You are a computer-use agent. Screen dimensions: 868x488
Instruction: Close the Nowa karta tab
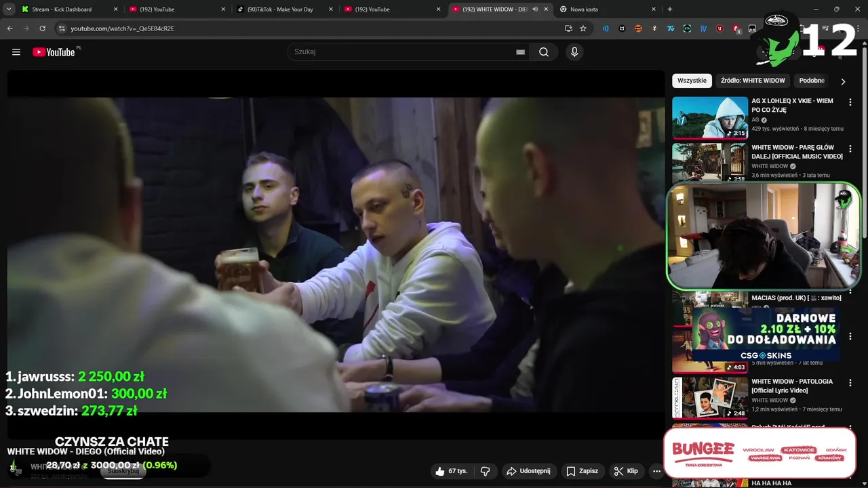coord(654,9)
